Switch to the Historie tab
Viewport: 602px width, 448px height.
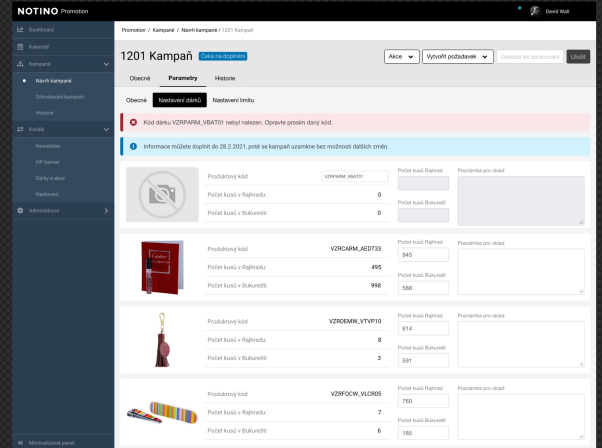tap(225, 78)
